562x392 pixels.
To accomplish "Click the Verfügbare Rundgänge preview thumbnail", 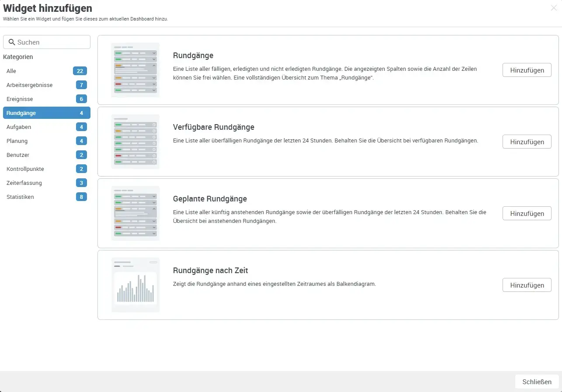I will click(135, 141).
